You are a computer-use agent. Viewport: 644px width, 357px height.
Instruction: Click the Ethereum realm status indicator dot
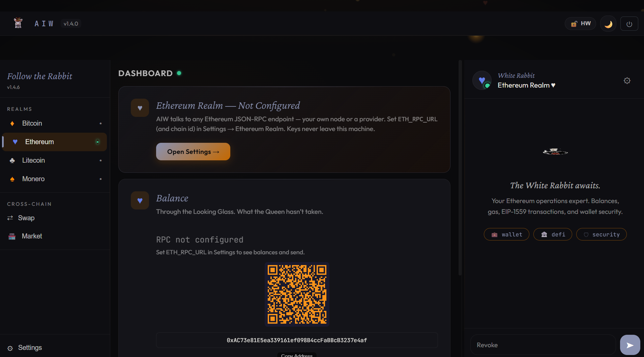[97, 142]
